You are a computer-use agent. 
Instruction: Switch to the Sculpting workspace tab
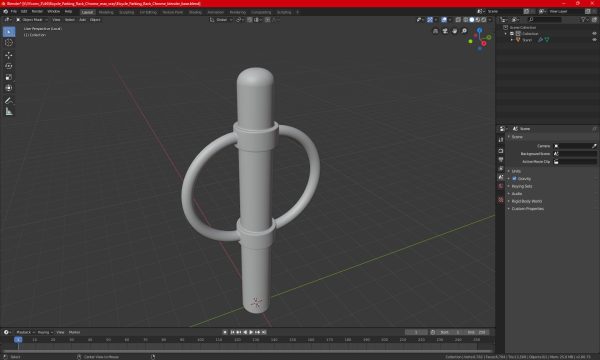[126, 12]
